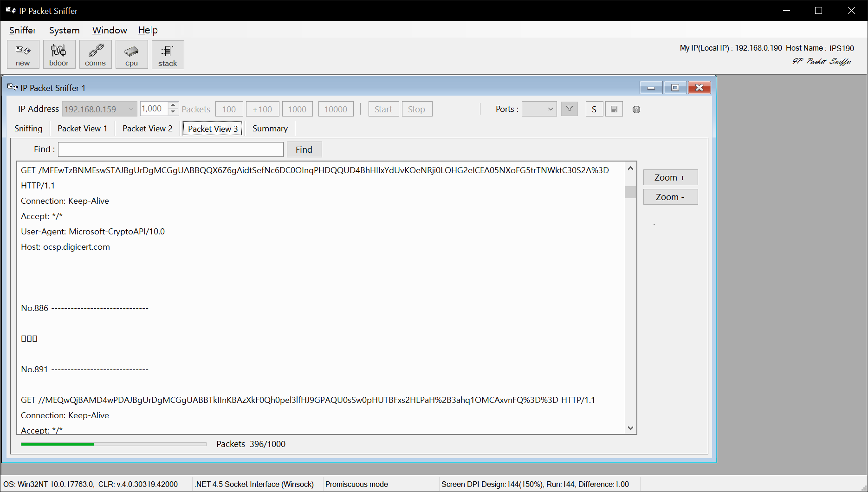Click the 'S' button next to Ports
This screenshot has height=492, width=868.
tap(594, 109)
